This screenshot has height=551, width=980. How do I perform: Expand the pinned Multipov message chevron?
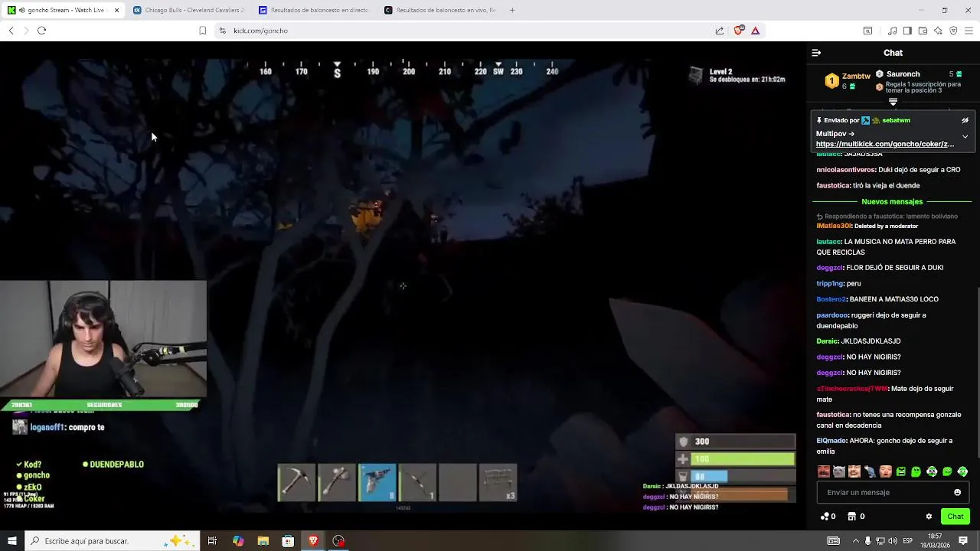tap(965, 137)
